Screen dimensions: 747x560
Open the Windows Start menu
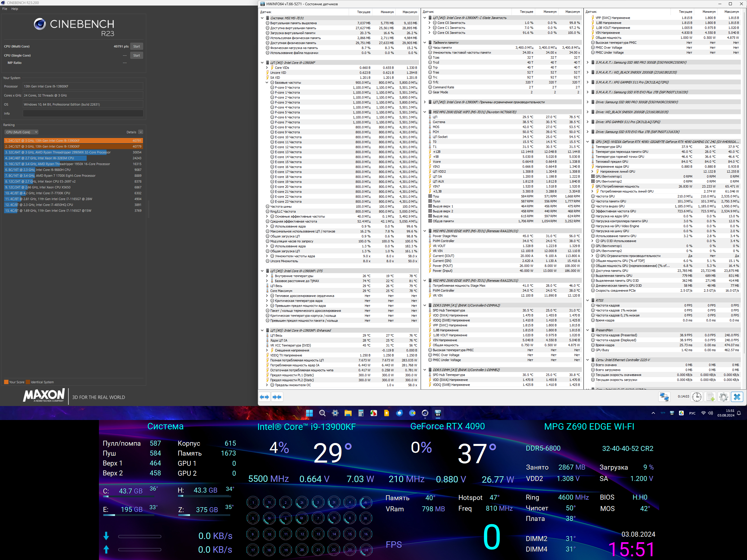click(x=309, y=413)
